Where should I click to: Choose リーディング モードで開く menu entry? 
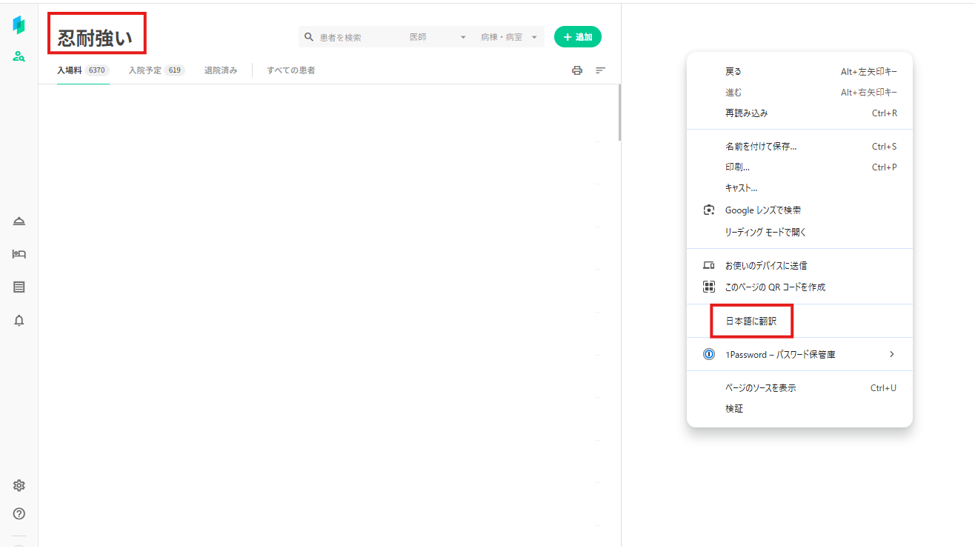coord(799,232)
